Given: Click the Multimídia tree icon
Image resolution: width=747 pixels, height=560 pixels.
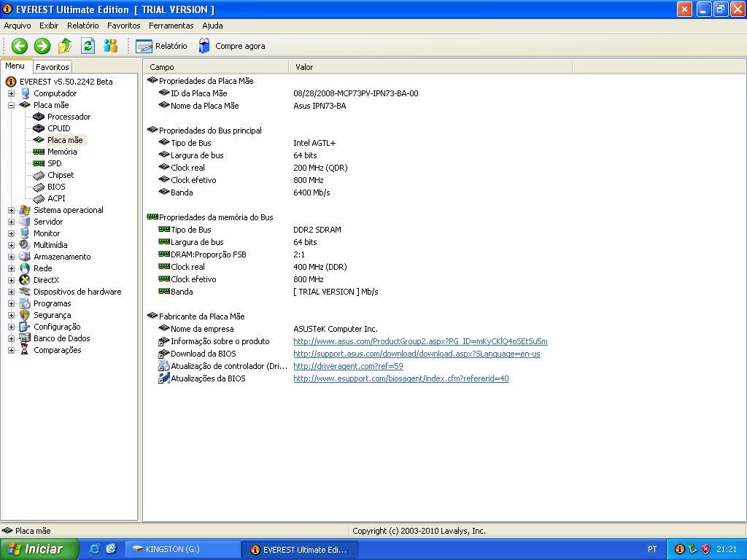Looking at the screenshot, I should 25,245.
